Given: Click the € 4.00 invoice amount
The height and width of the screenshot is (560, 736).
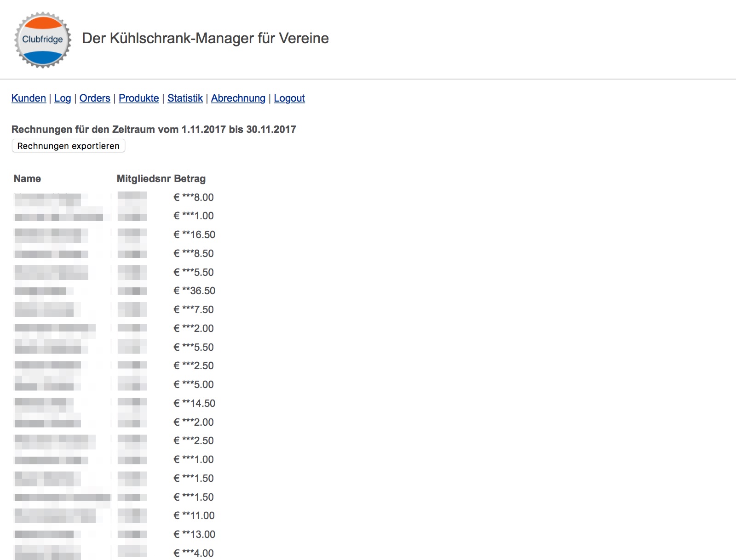Looking at the screenshot, I should pos(194,553).
